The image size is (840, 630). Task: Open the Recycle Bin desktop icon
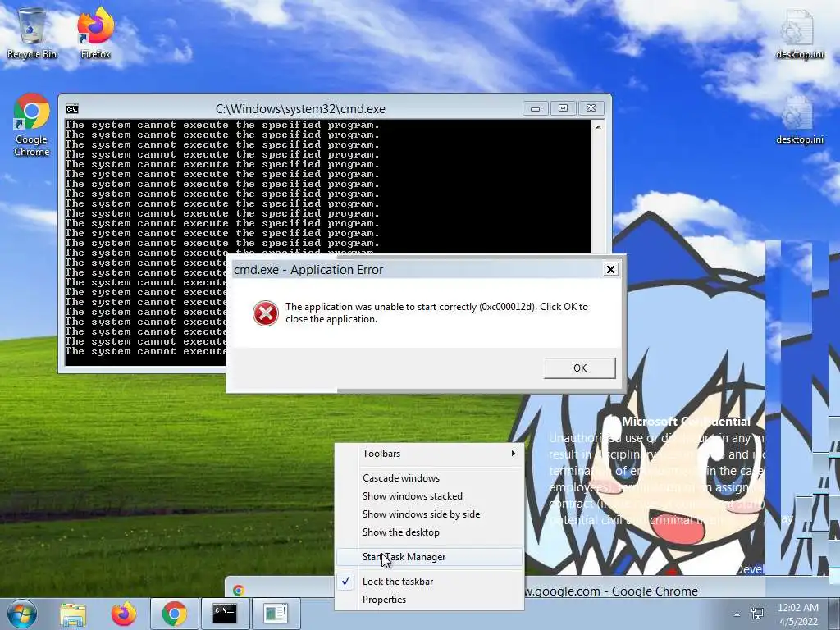pyautogui.click(x=31, y=33)
